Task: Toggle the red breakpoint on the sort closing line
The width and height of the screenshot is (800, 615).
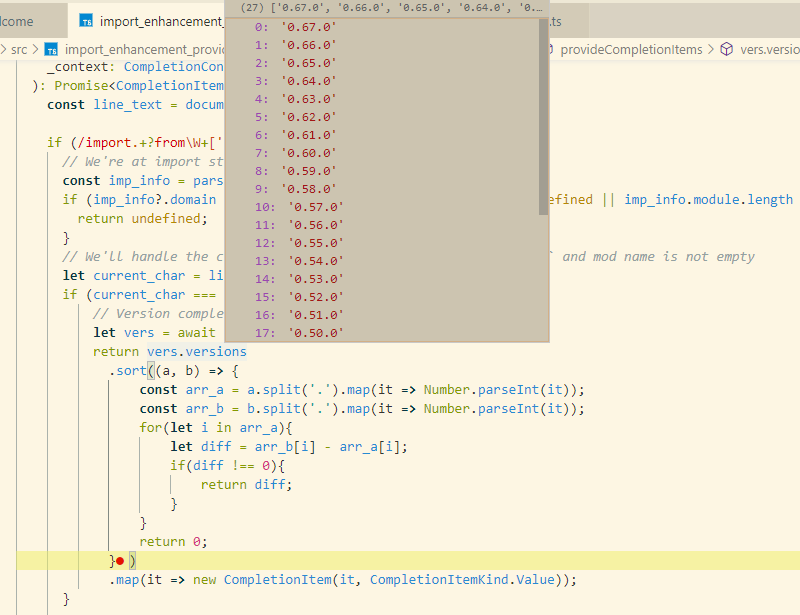Action: [x=119, y=560]
